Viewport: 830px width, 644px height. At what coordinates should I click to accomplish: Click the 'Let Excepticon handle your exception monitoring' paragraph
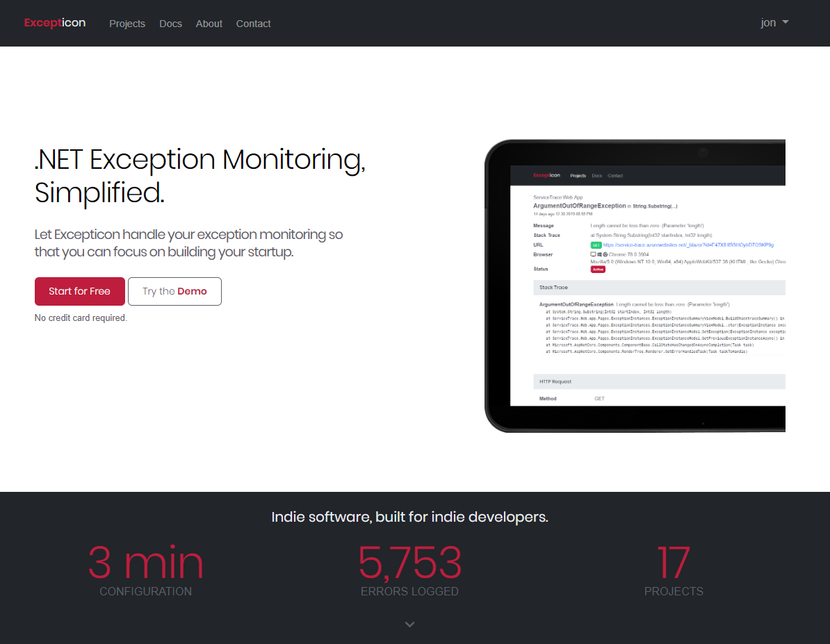click(x=189, y=243)
